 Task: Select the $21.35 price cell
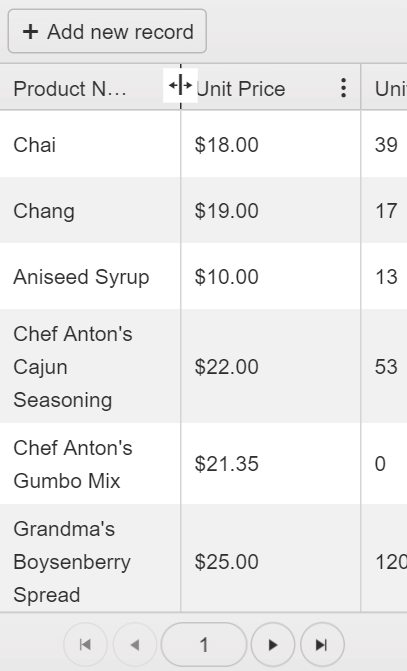[x=270, y=464]
